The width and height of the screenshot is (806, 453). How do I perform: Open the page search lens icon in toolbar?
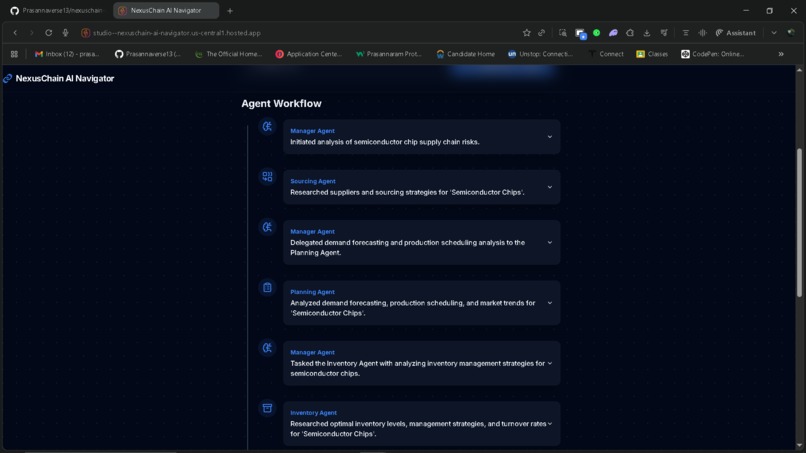[x=563, y=33]
